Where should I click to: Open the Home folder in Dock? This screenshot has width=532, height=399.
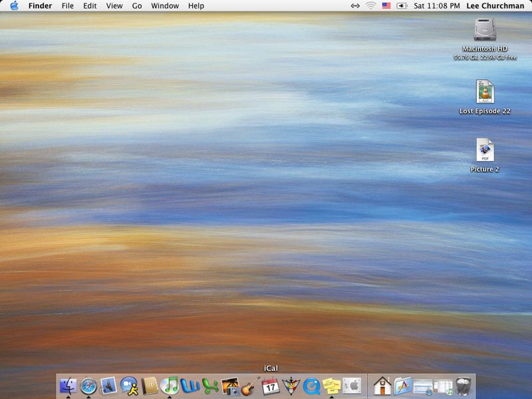382,386
